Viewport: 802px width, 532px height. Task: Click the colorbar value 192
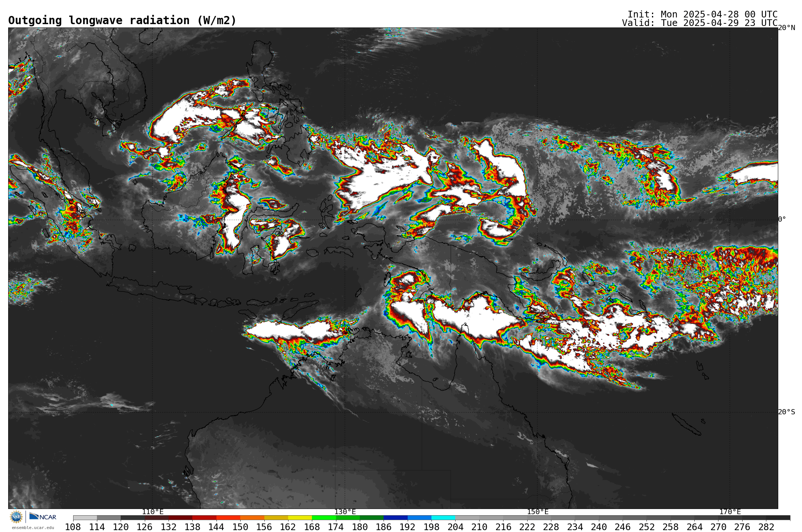[408, 527]
